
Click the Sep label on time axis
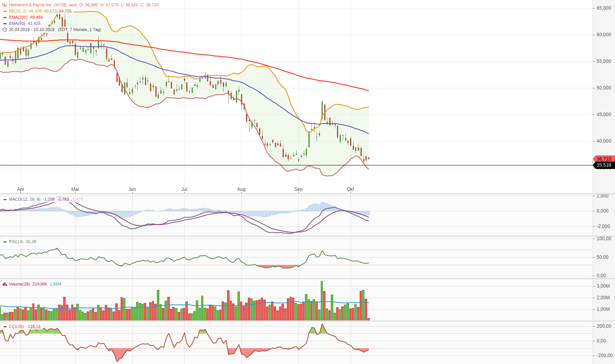(x=298, y=189)
